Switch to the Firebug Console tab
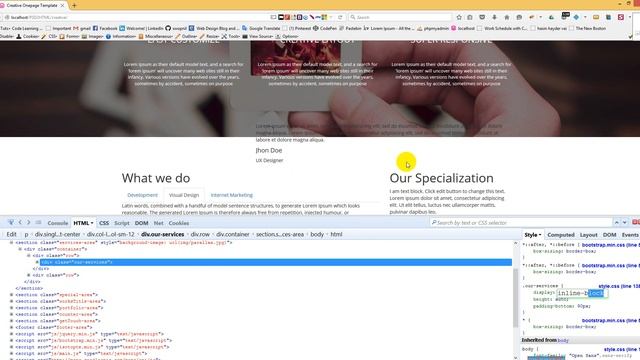640x360 pixels. click(58, 223)
